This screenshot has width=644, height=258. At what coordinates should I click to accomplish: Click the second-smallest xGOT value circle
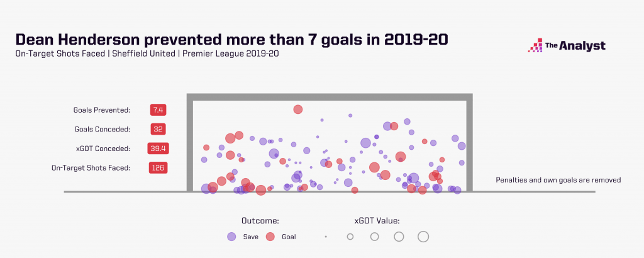coord(350,237)
